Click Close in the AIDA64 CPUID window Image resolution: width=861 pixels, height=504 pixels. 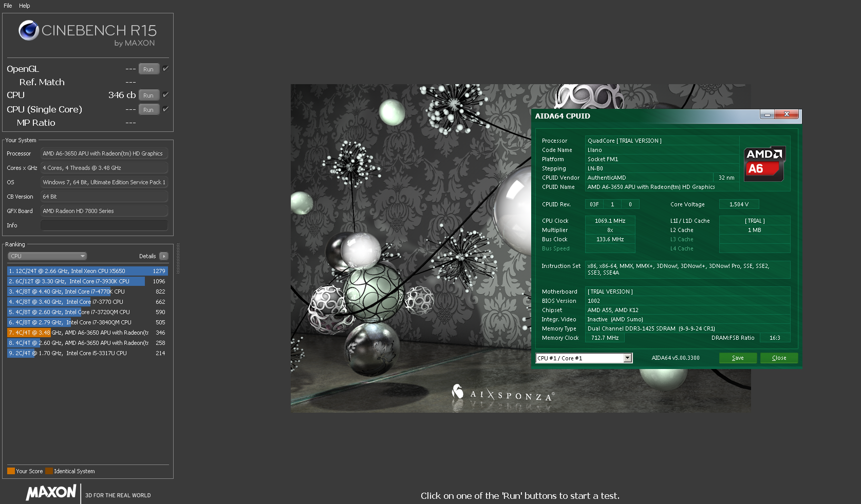pos(779,358)
